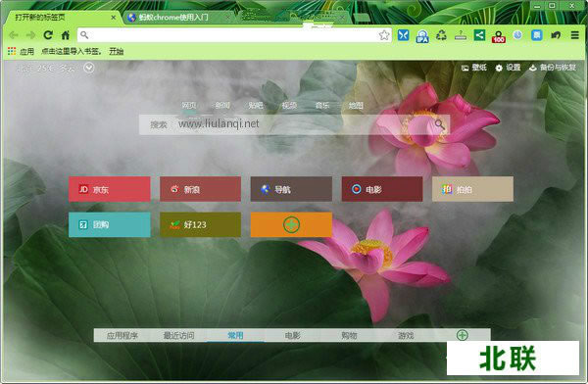Image resolution: width=588 pixels, height=384 pixels.
Task: Click the blue square extension icon
Action: [537, 35]
